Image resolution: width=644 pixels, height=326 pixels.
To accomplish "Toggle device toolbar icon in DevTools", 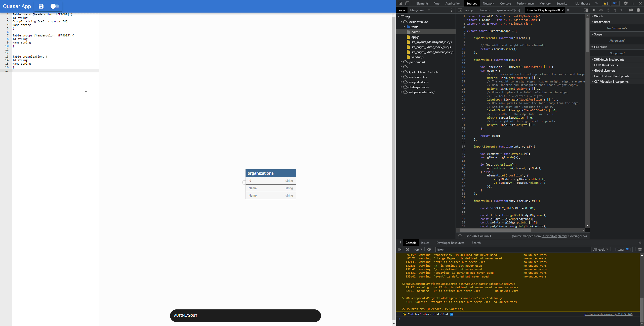I will pyautogui.click(x=407, y=3).
